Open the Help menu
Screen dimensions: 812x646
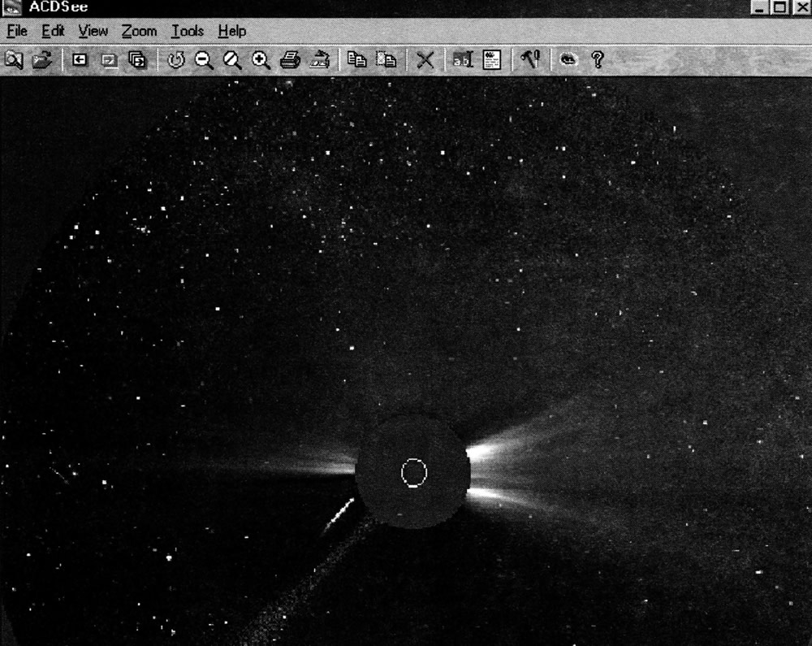[232, 31]
